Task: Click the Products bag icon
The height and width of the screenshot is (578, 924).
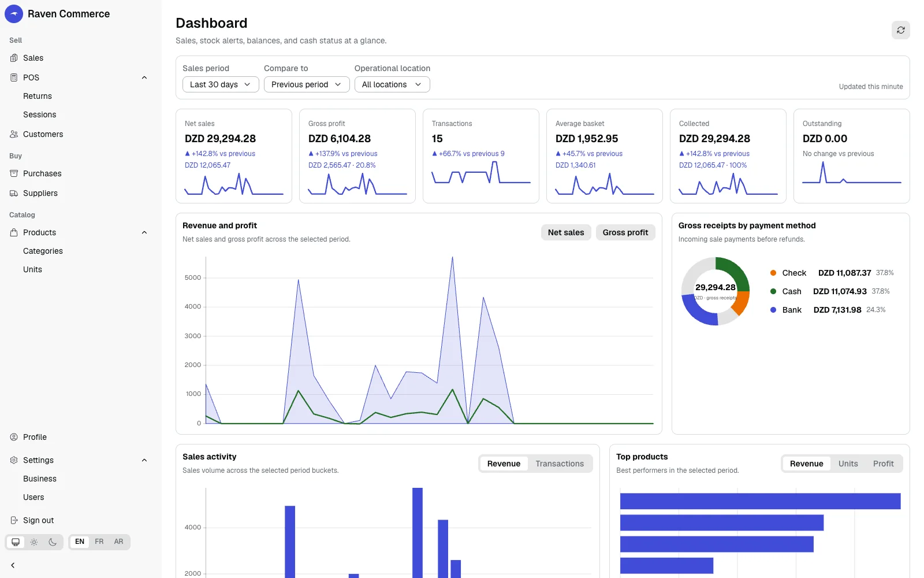Action: [14, 232]
